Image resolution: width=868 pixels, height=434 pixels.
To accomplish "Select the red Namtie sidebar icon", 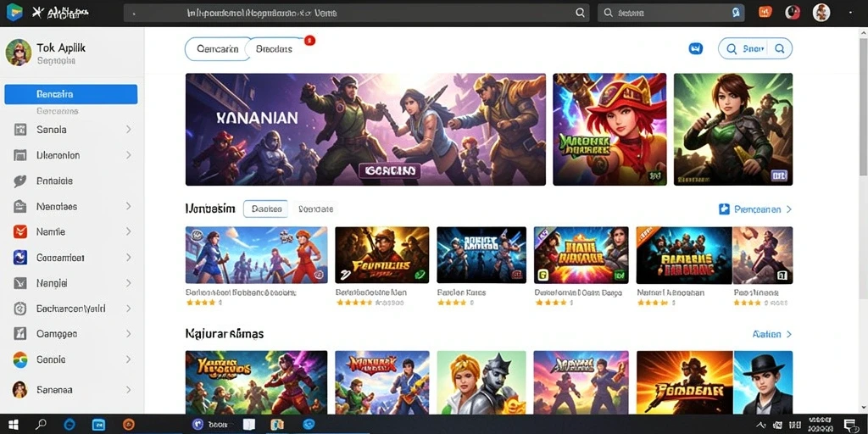I will point(20,232).
